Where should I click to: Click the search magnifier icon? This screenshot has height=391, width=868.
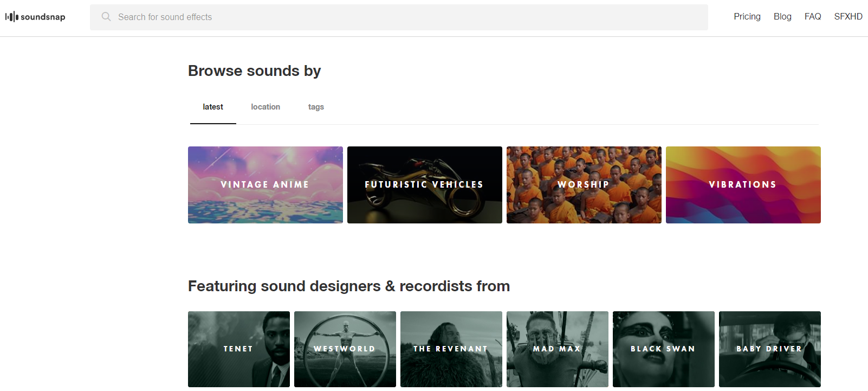tap(106, 17)
